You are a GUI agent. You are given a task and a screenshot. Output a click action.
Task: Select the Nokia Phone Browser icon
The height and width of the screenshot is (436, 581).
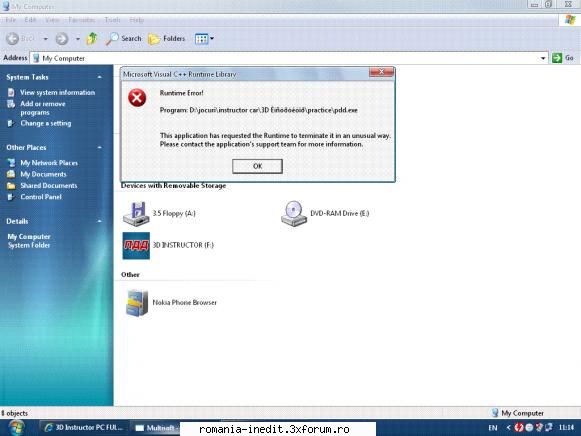tap(137, 303)
